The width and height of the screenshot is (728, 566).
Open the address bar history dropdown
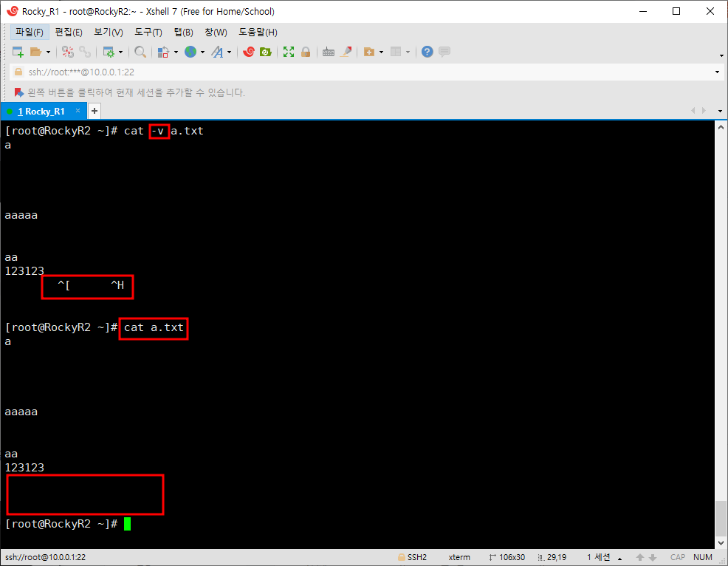pos(718,72)
